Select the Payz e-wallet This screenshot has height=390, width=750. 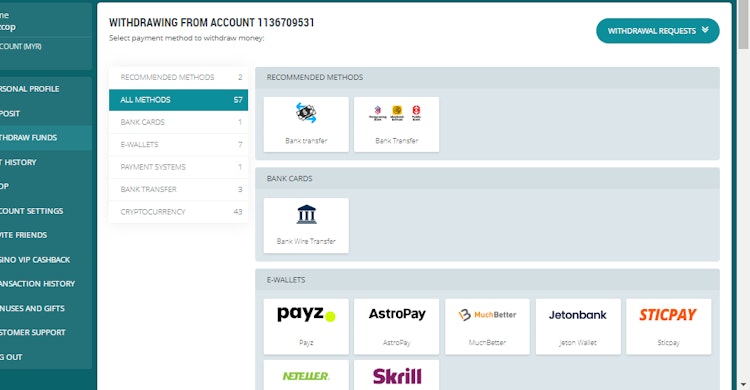[x=306, y=326]
